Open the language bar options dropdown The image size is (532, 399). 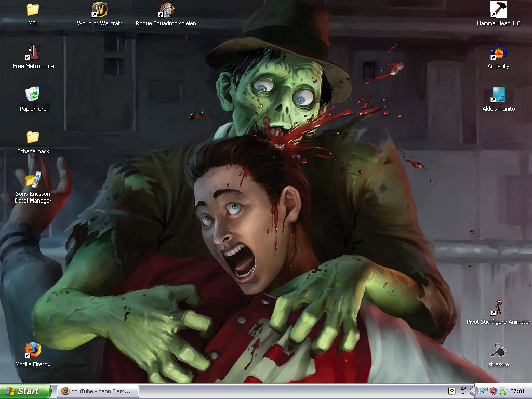point(463,394)
